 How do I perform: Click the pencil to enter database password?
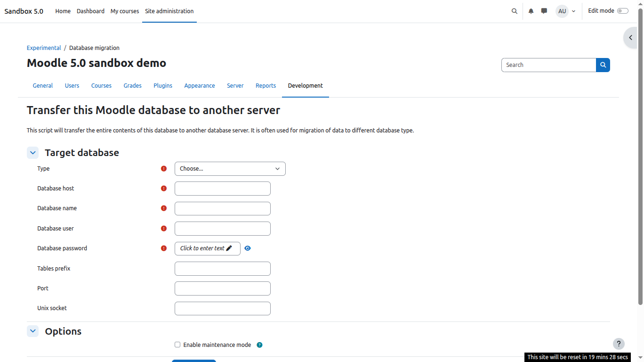point(229,248)
